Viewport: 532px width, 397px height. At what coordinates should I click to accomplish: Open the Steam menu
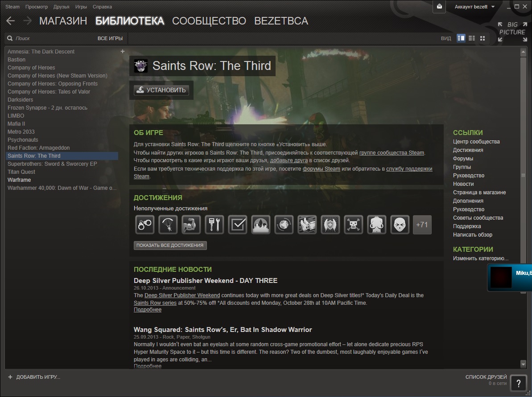tap(12, 7)
